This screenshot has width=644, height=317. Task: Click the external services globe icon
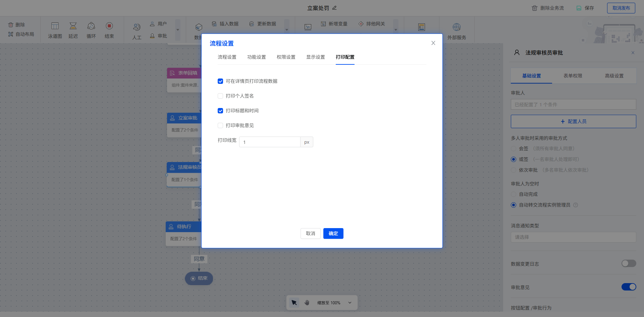(x=457, y=27)
